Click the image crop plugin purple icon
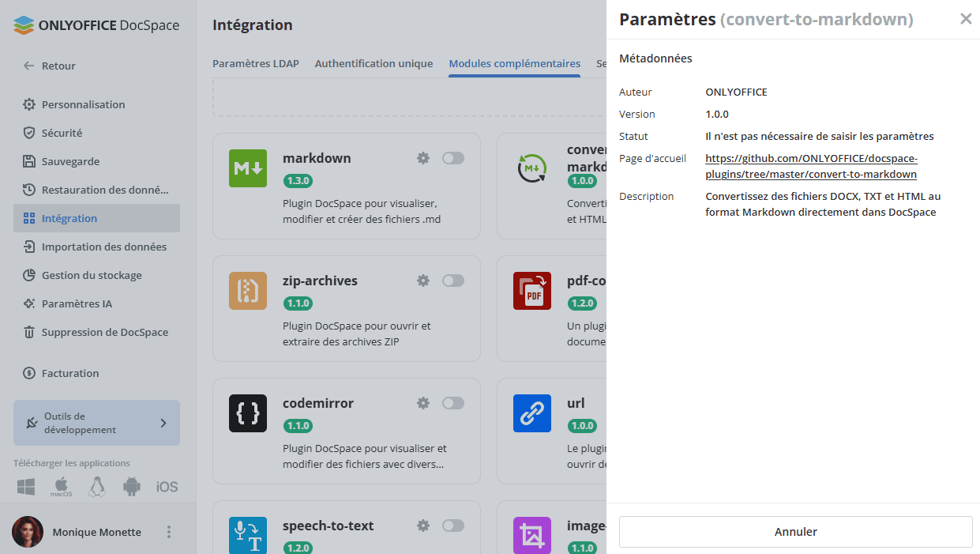 point(532,536)
